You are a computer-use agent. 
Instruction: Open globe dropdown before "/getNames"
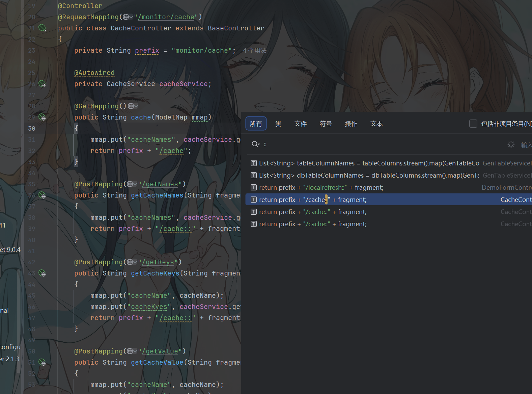point(132,184)
